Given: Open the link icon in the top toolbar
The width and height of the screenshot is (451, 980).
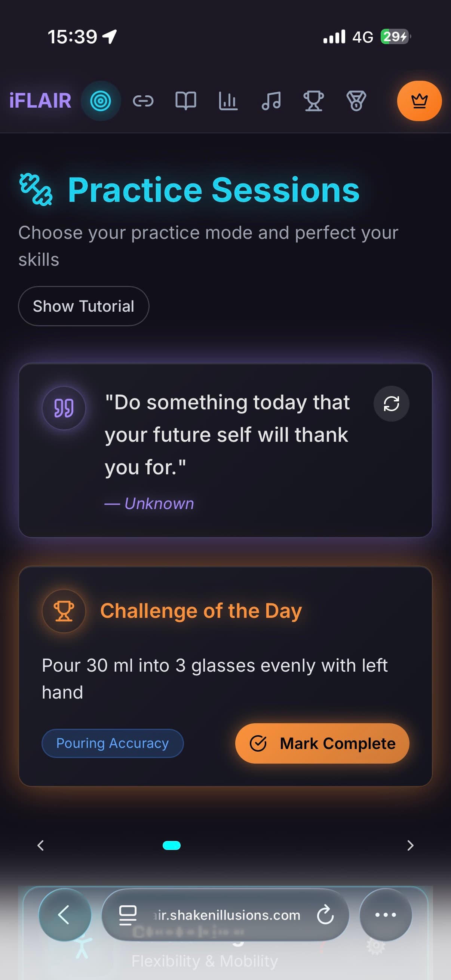Looking at the screenshot, I should [144, 101].
